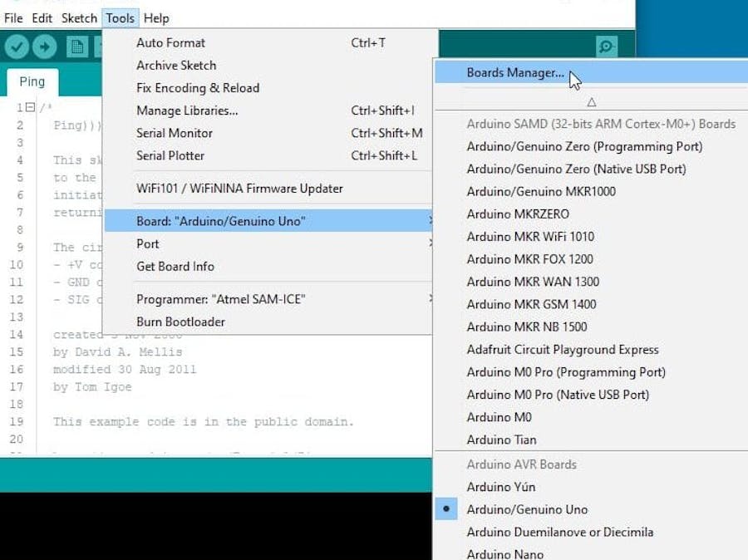Select Arduino Yún board
The height and width of the screenshot is (560, 748).
(x=592, y=487)
